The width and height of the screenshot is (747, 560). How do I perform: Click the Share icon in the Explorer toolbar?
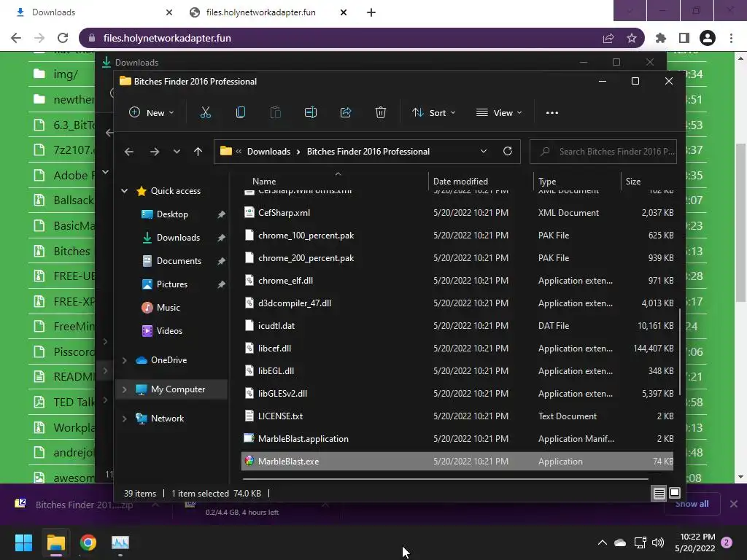[345, 113]
